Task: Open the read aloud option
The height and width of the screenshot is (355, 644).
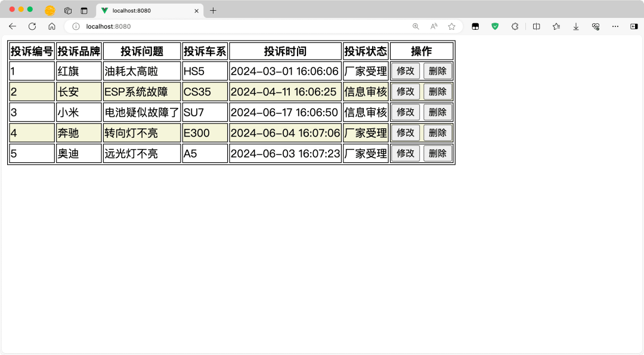Action: pos(434,26)
